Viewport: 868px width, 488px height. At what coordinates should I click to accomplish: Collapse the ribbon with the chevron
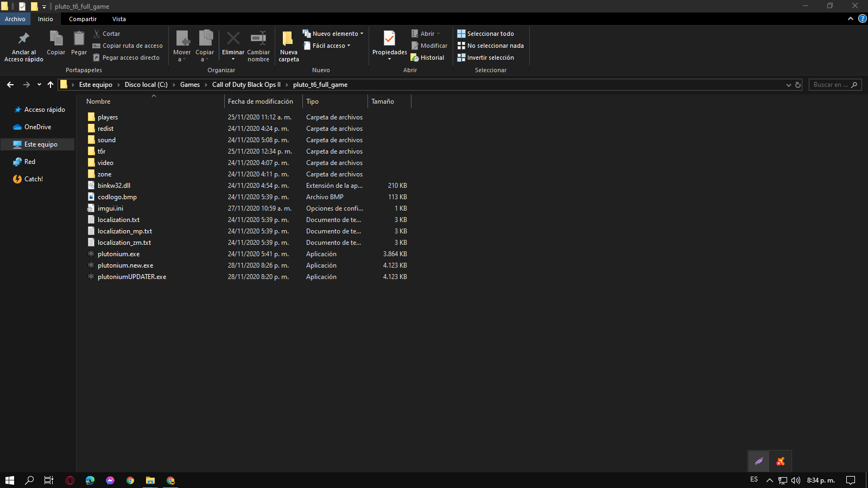coord(851,19)
